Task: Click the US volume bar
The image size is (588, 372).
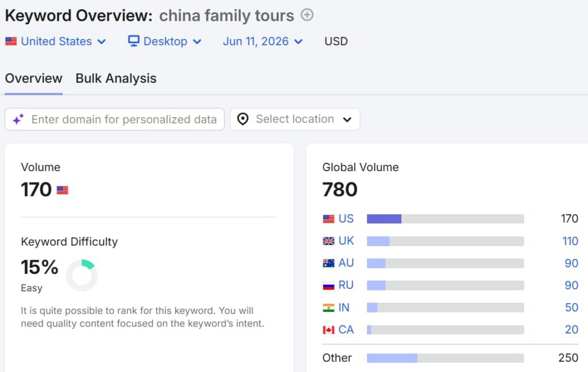Action: (445, 219)
